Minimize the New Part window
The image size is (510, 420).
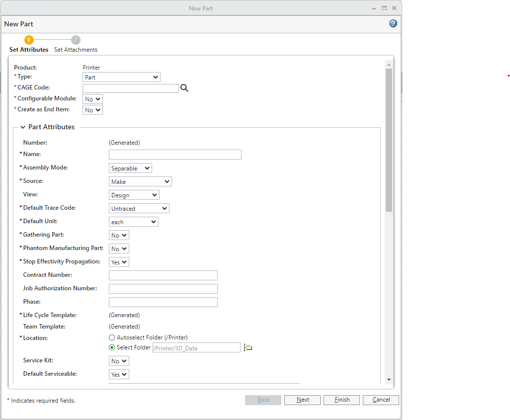click(374, 8)
